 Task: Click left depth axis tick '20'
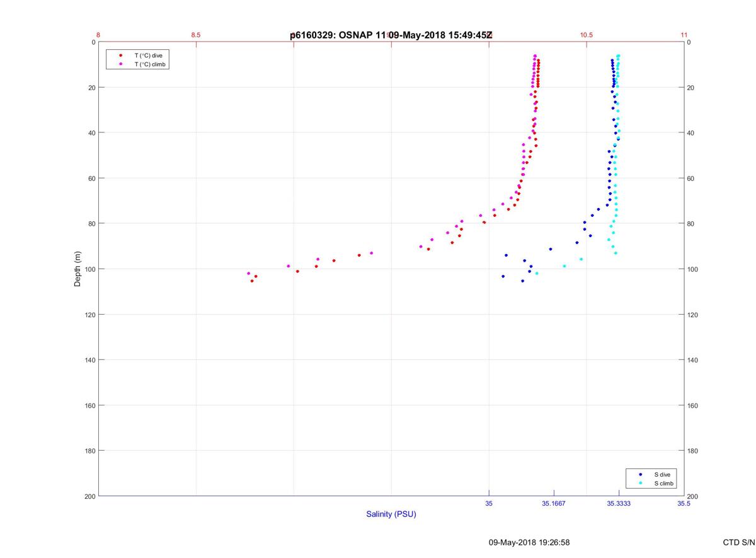(91, 88)
